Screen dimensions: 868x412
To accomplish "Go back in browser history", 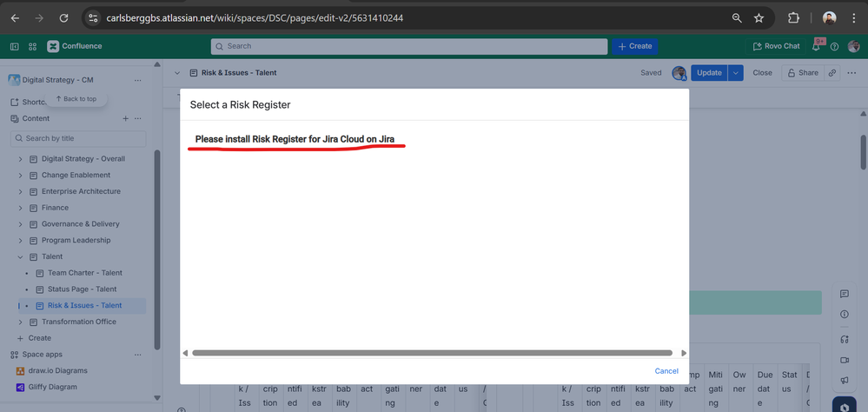I will 15,18.
